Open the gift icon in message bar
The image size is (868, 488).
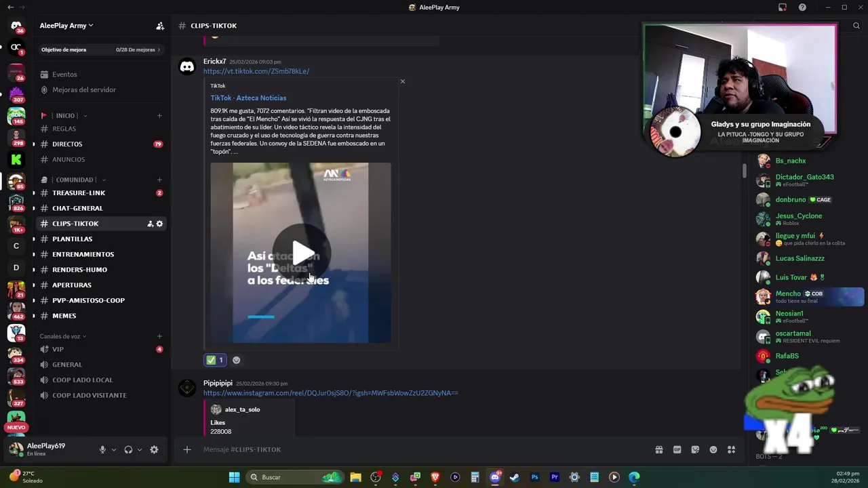click(658, 449)
